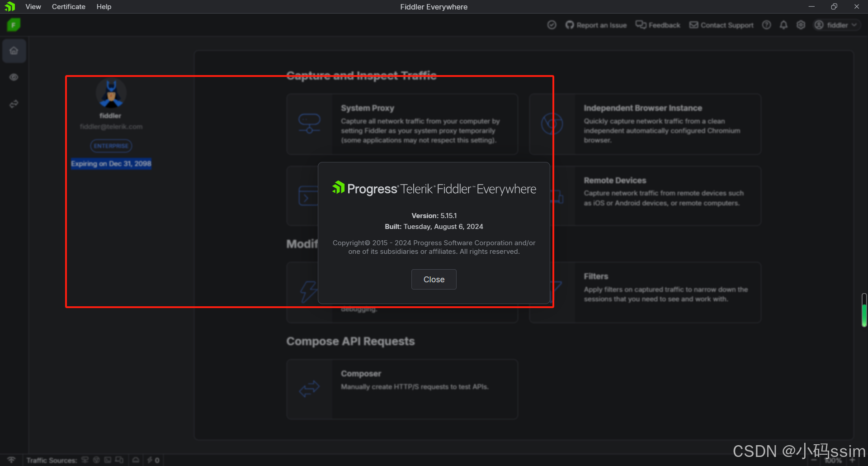Click the Contact Support link

coord(721,25)
